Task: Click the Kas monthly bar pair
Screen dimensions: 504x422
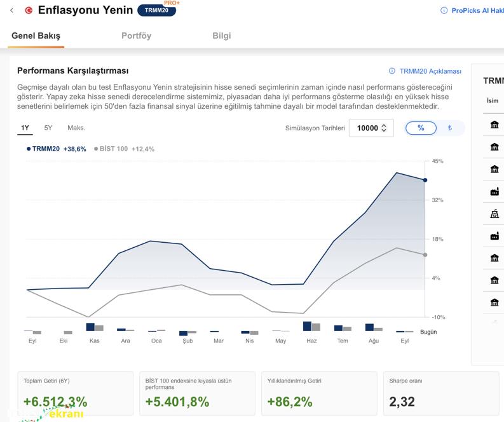Action: coord(95,327)
